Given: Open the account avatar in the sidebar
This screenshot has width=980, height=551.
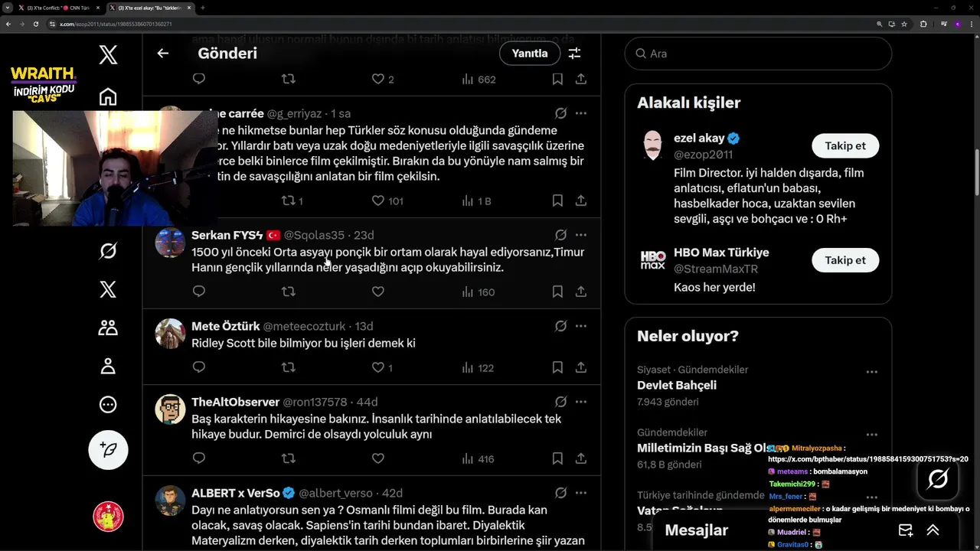Looking at the screenshot, I should (x=108, y=517).
